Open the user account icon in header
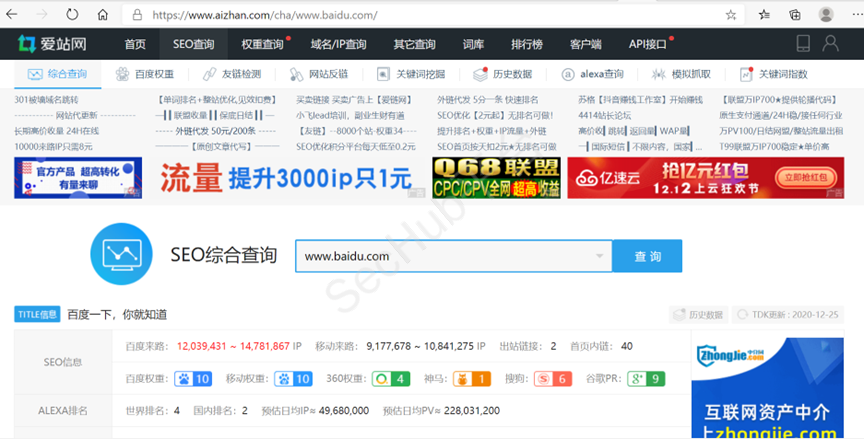864x439 pixels. [x=830, y=44]
